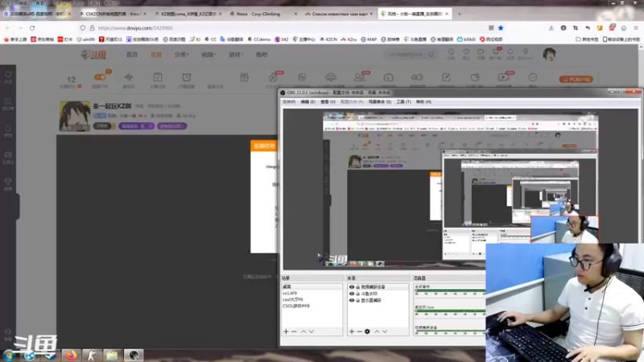Screen dimensions: 644x362
Task: Open the clipboard task icon in Douyu toolbar
Action: tap(158, 77)
